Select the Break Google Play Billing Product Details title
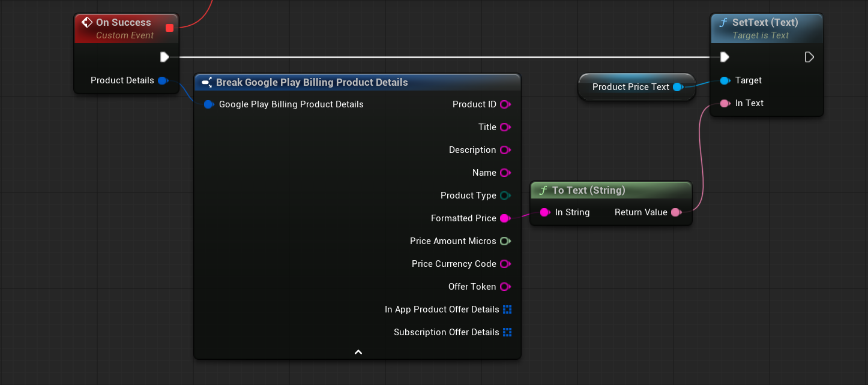This screenshot has height=385, width=868. coord(312,82)
